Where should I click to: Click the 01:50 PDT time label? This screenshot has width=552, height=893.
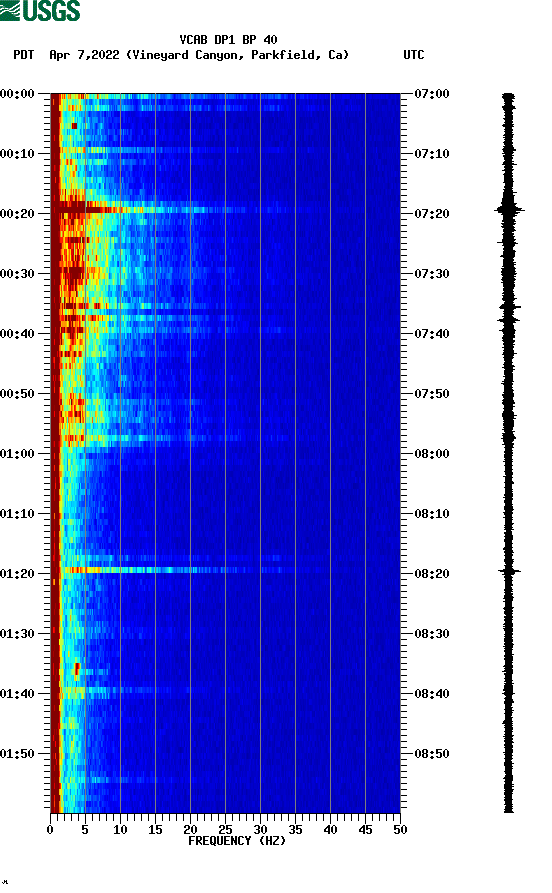tap(17, 753)
